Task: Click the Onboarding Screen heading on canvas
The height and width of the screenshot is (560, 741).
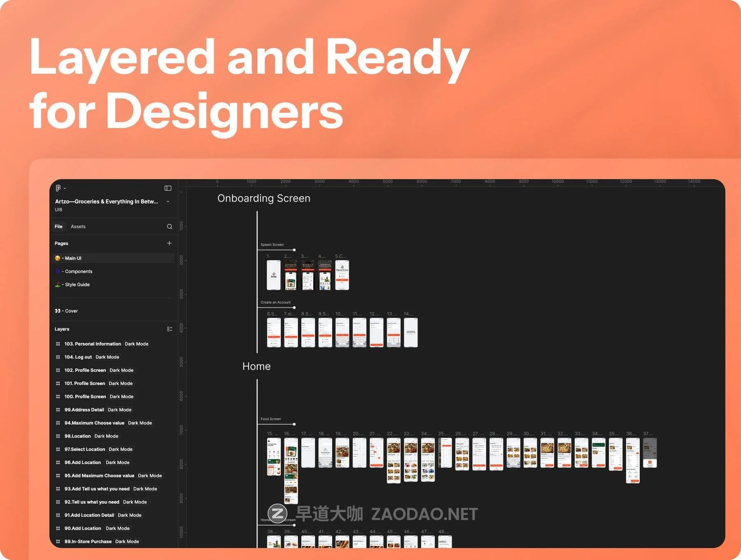Action: pyautogui.click(x=264, y=198)
